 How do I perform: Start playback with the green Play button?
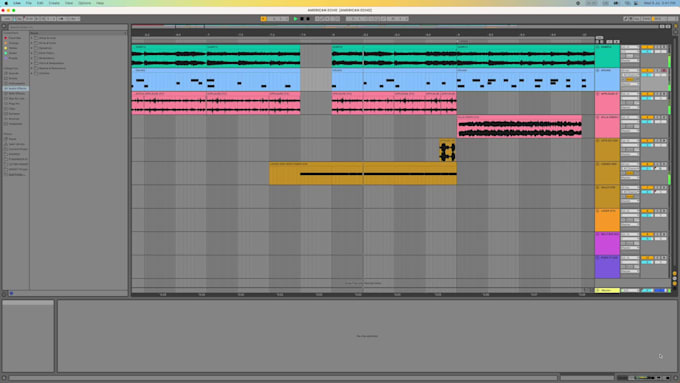pos(296,19)
